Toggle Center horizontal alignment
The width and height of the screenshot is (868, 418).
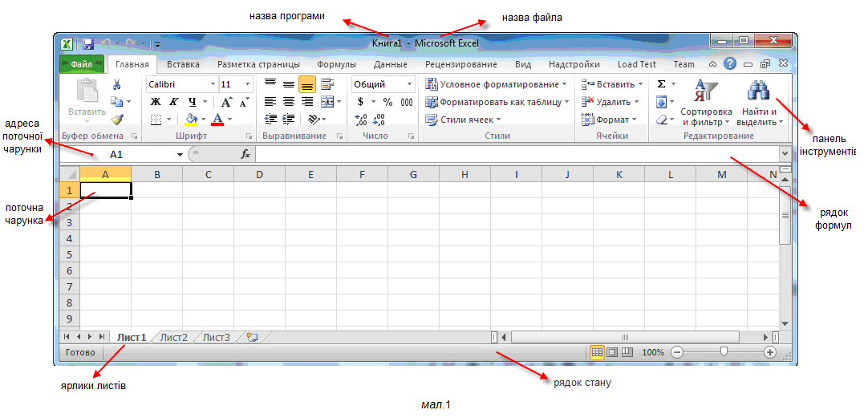pos(289,102)
